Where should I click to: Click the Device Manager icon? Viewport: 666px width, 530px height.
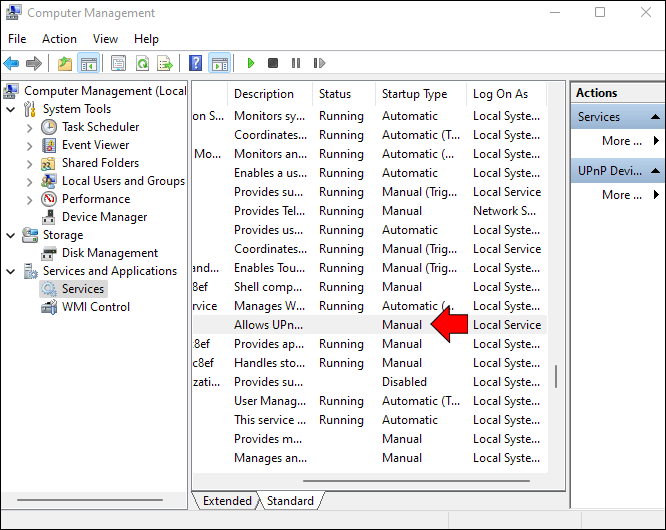tap(48, 217)
